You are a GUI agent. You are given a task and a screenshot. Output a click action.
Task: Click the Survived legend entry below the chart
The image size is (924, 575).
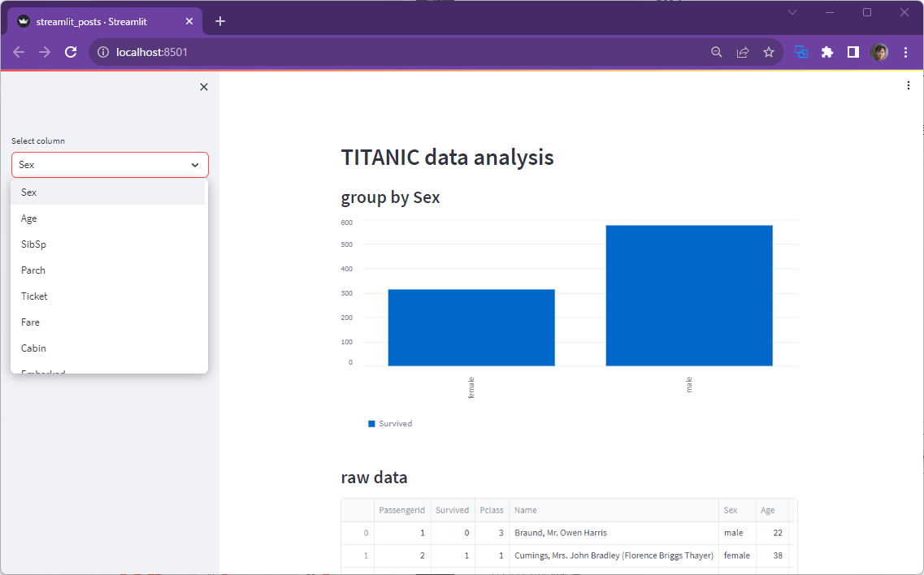390,423
